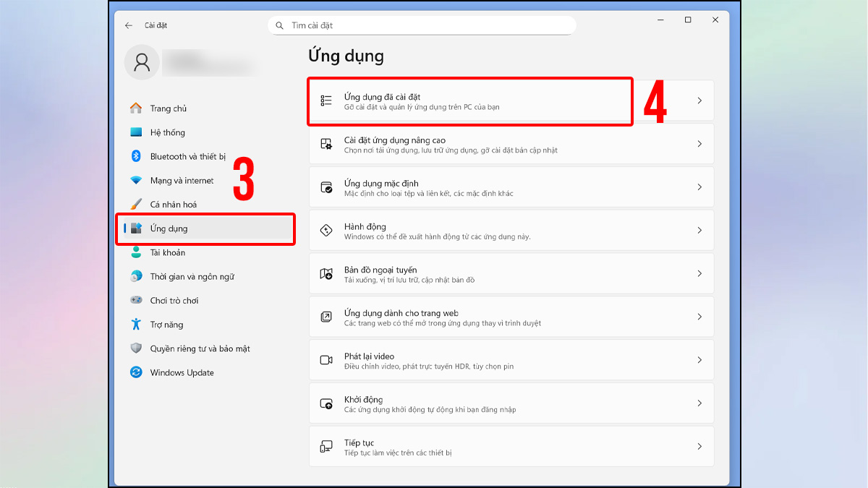The height and width of the screenshot is (488, 868).
Task: Expand Cài đặt ứng dụng nâng cao chevron
Action: click(x=699, y=144)
